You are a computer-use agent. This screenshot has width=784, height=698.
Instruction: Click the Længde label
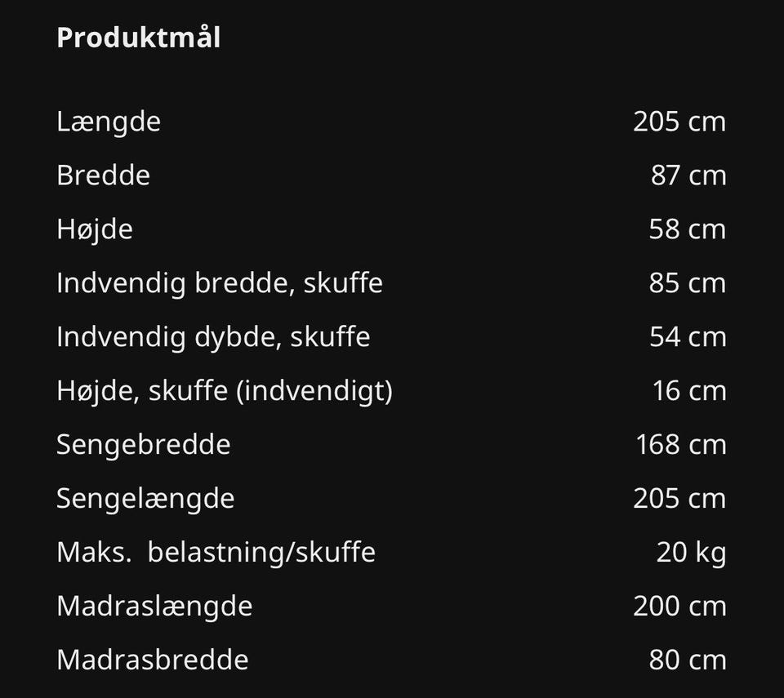(x=109, y=122)
